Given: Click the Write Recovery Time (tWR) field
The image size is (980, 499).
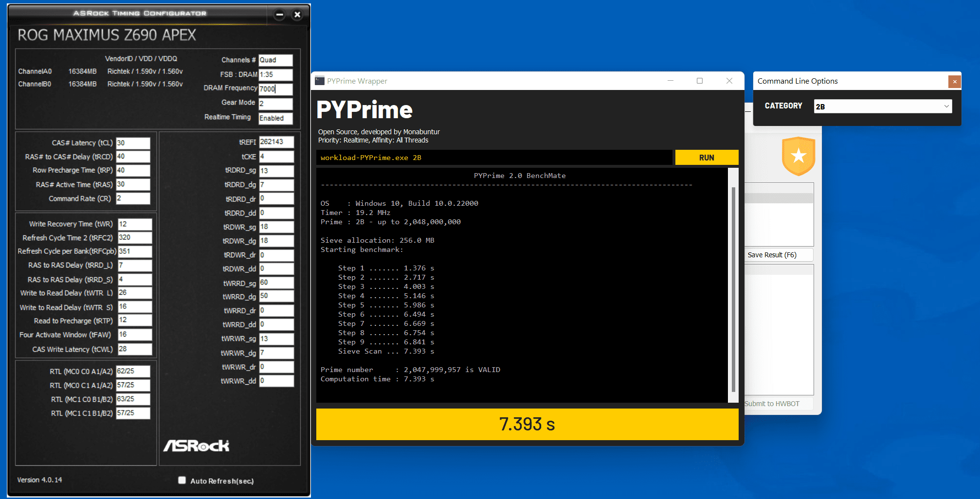Looking at the screenshot, I should pyautogui.click(x=135, y=224).
